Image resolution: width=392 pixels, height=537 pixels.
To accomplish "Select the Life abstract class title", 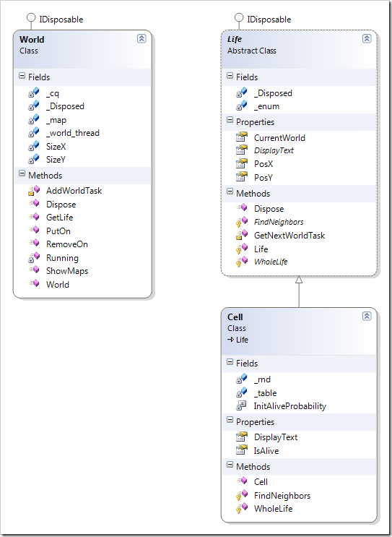I will click(x=235, y=39).
